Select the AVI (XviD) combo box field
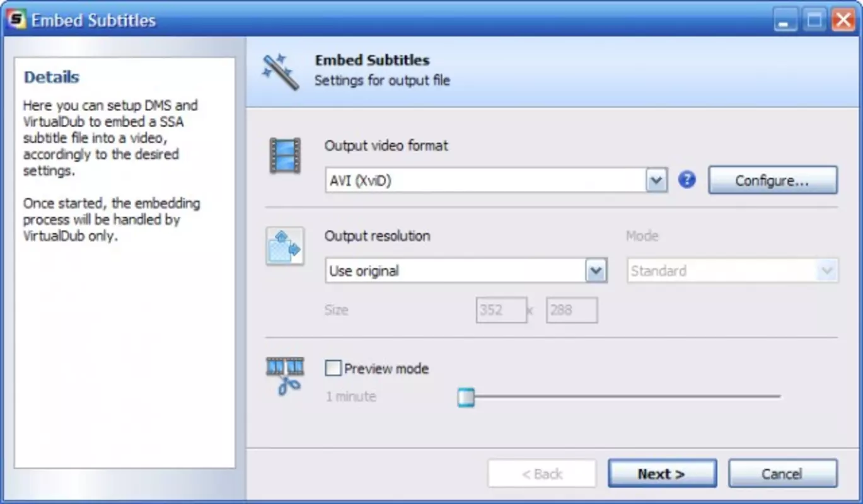Image resolution: width=863 pixels, height=504 pixels. click(x=496, y=181)
